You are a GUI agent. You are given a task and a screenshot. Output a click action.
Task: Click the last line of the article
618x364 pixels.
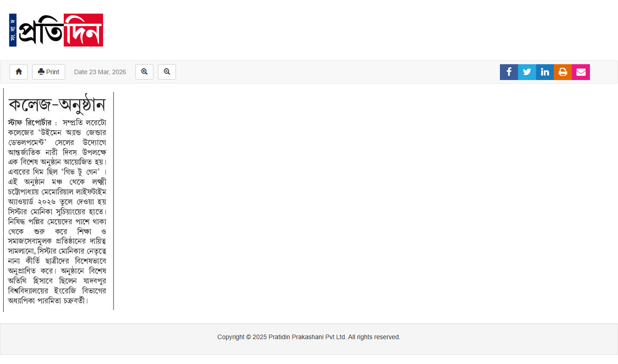pyautogui.click(x=48, y=300)
